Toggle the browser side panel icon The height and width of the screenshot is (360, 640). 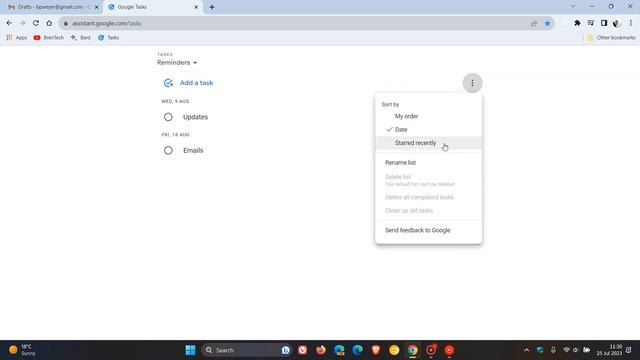pyautogui.click(x=604, y=23)
